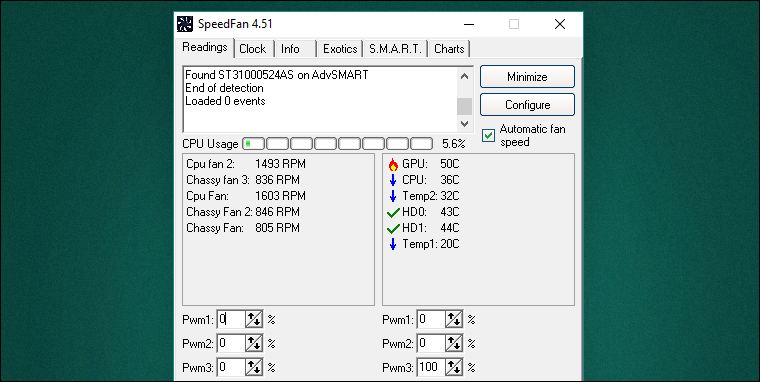The image size is (760, 382).
Task: Click the left Pwm2 spinner arrows
Action: click(254, 344)
